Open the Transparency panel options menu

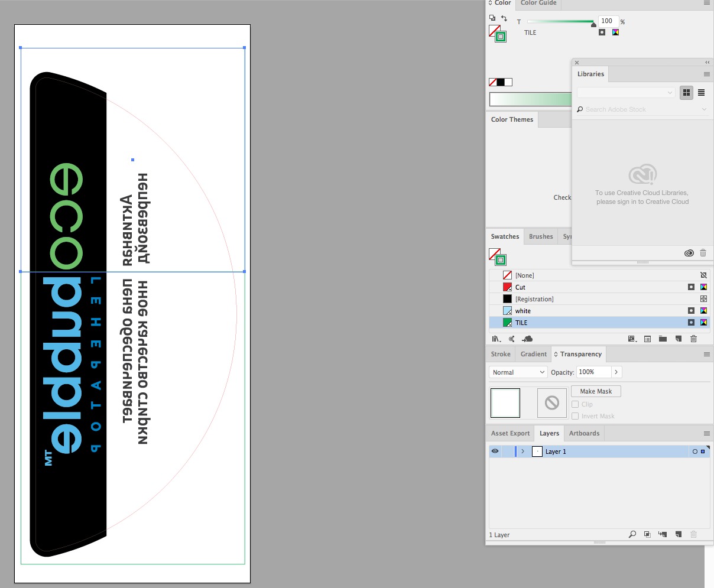[x=706, y=354]
